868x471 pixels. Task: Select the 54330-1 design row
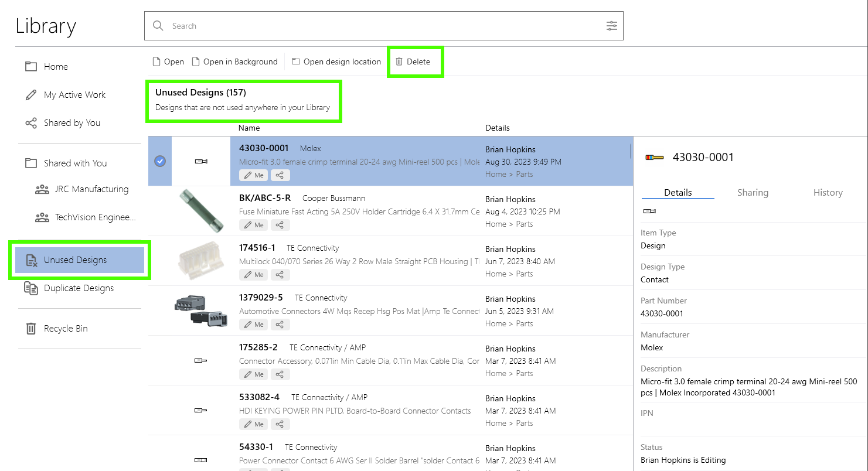pyautogui.click(x=390, y=453)
